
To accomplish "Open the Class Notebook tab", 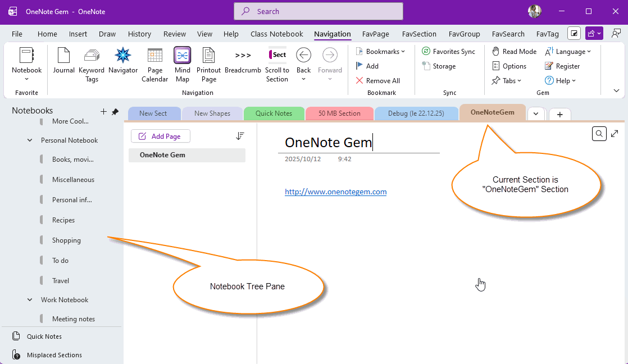I will tap(277, 34).
